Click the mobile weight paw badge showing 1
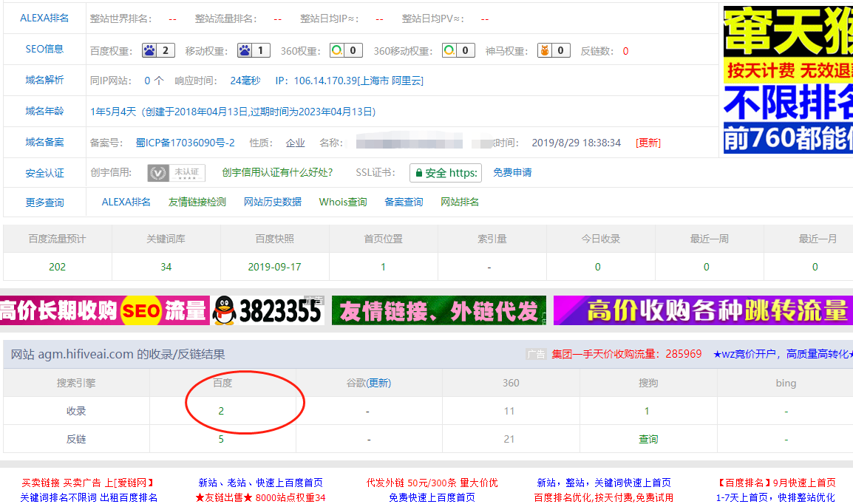Screen dimensions: 853x504 click(x=254, y=50)
